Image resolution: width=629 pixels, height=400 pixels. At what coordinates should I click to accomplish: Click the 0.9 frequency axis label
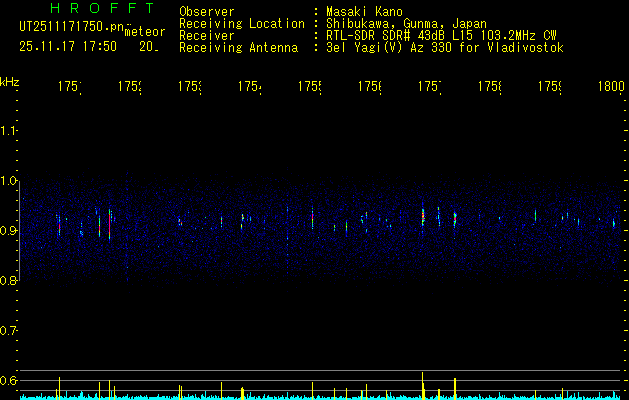pos(8,231)
